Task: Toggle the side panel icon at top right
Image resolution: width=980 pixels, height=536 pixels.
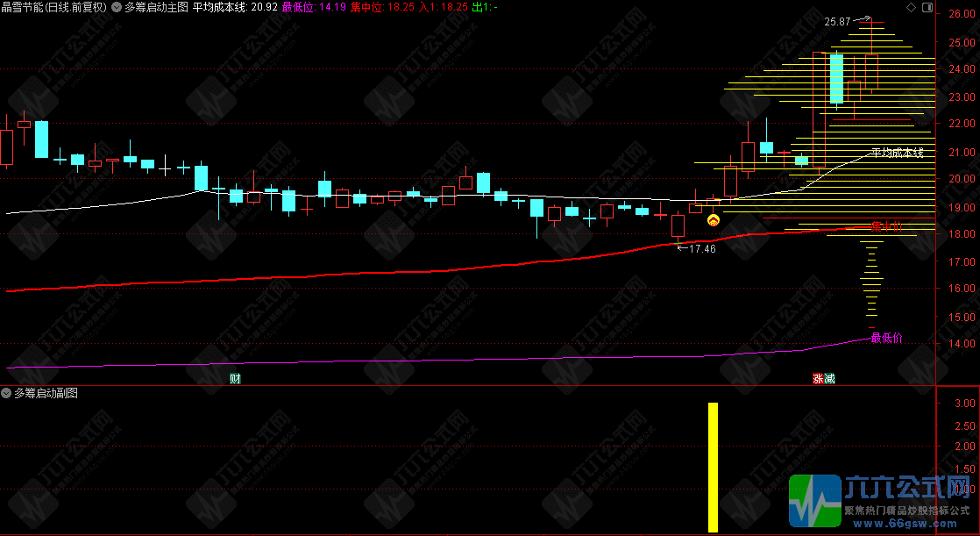Action: (927, 8)
